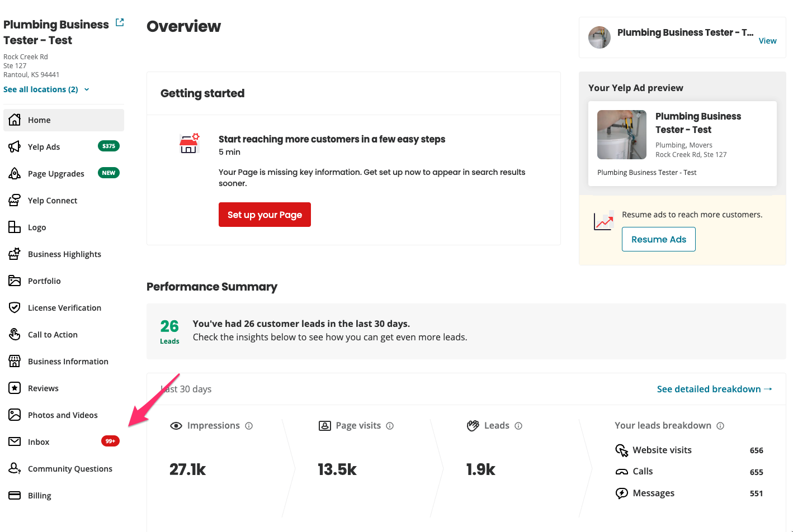The height and width of the screenshot is (532, 793).
Task: Click the storefront icon in Getting started
Action: pyautogui.click(x=189, y=144)
